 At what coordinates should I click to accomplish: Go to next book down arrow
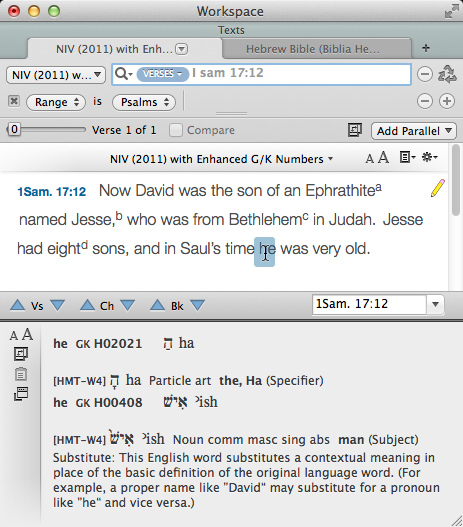pyautogui.click(x=197, y=306)
